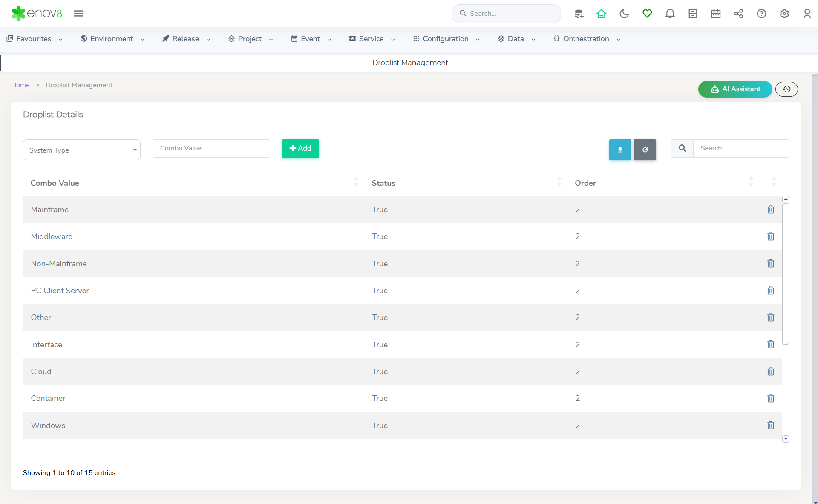Open the Release menu
Viewport: 818px width, 504px height.
186,39
